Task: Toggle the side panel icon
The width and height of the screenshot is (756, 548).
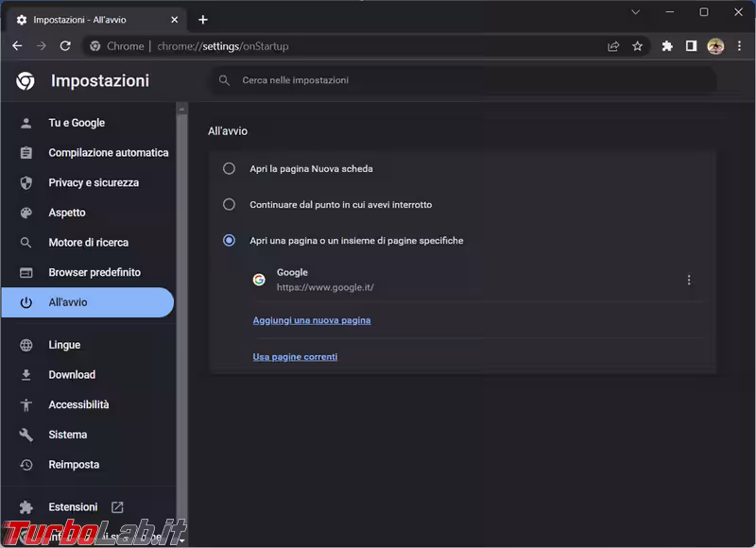Action: [691, 45]
